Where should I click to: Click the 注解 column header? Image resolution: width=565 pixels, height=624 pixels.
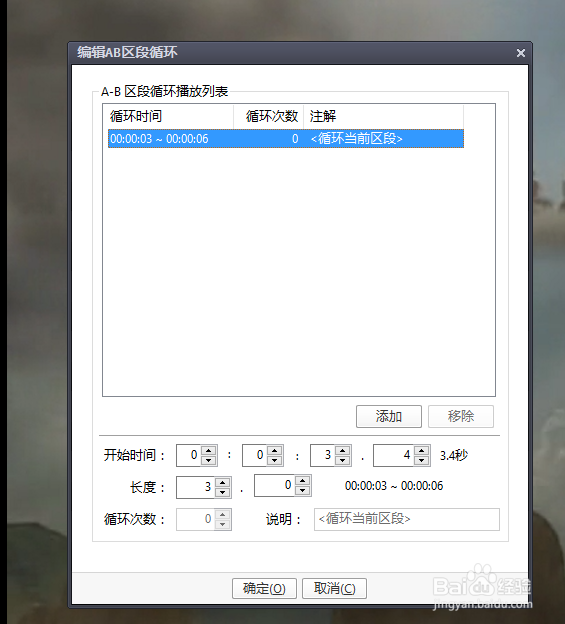coord(384,116)
